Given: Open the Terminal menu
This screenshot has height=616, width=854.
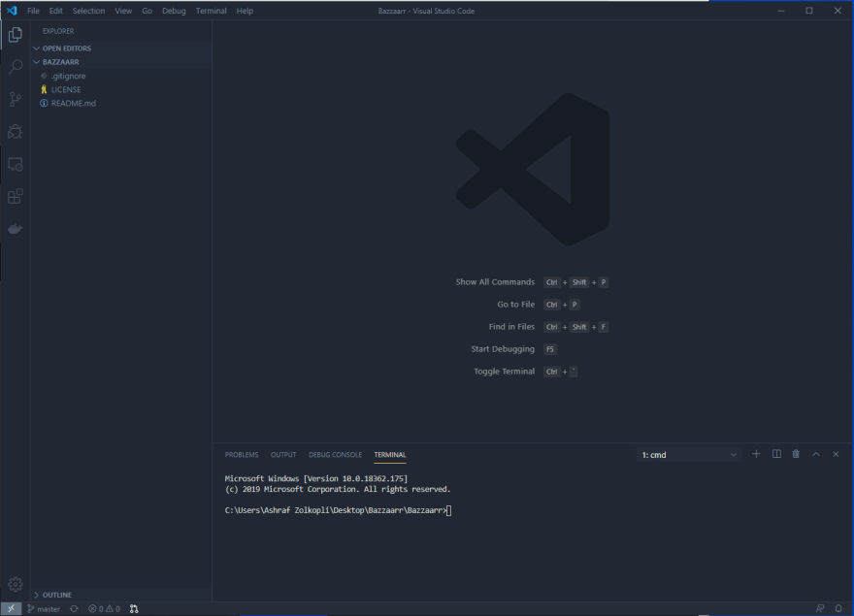Looking at the screenshot, I should click(x=212, y=11).
